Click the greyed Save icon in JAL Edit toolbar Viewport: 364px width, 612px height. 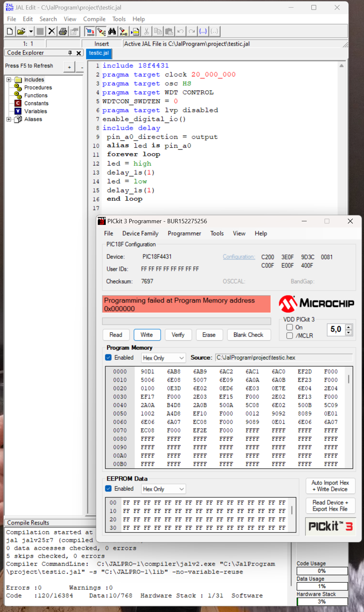click(x=40, y=31)
